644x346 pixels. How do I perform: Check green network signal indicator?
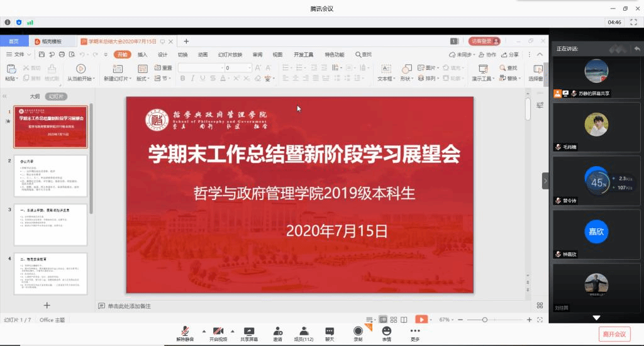(30, 22)
